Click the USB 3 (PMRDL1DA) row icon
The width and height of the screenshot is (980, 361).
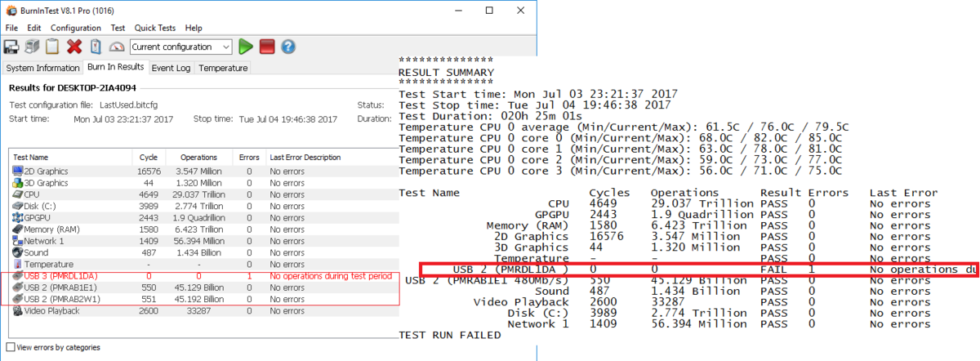[x=17, y=276]
